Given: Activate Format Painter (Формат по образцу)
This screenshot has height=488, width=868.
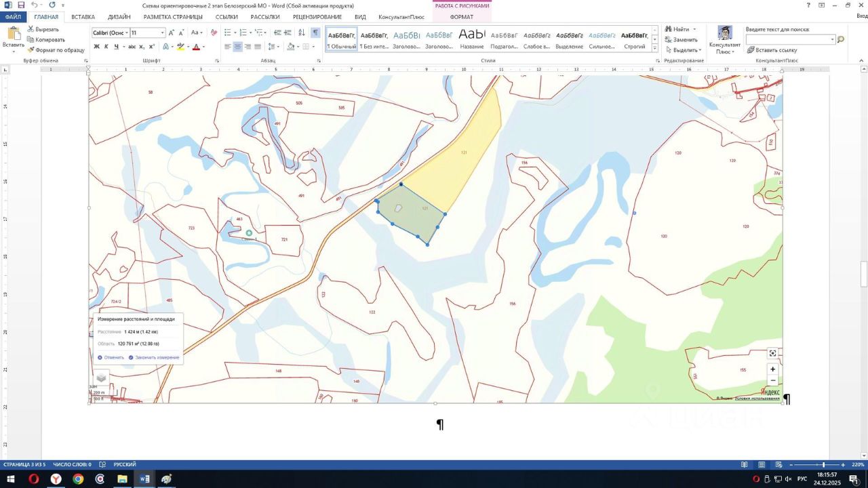Looking at the screenshot, I should 56,49.
